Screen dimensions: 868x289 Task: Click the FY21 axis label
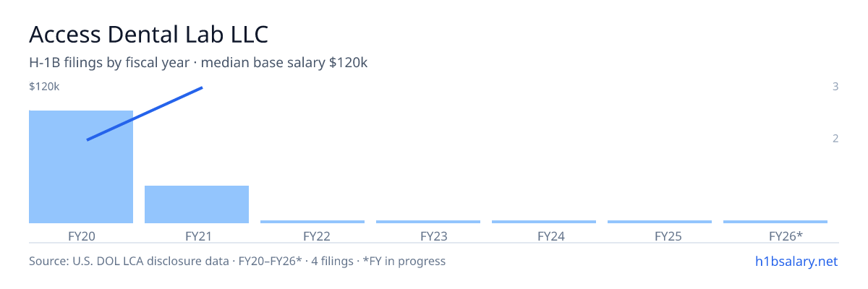[197, 236]
